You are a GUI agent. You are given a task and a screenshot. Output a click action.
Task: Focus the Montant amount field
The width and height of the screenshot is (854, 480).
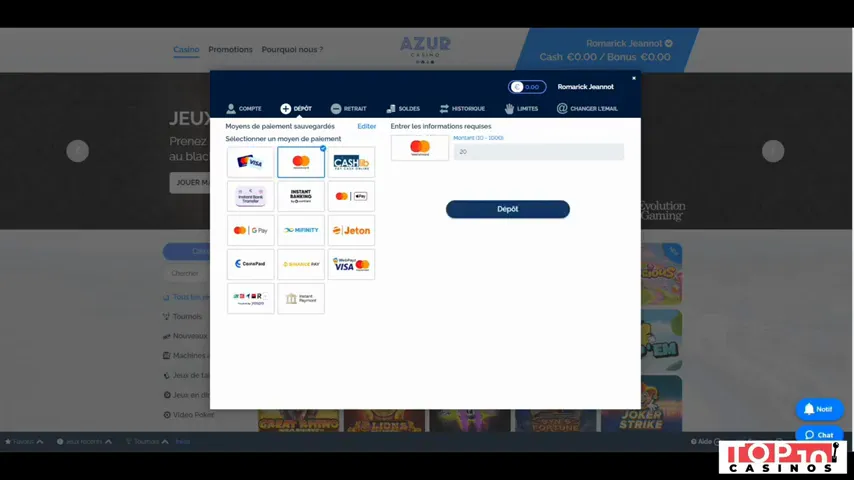(x=539, y=151)
